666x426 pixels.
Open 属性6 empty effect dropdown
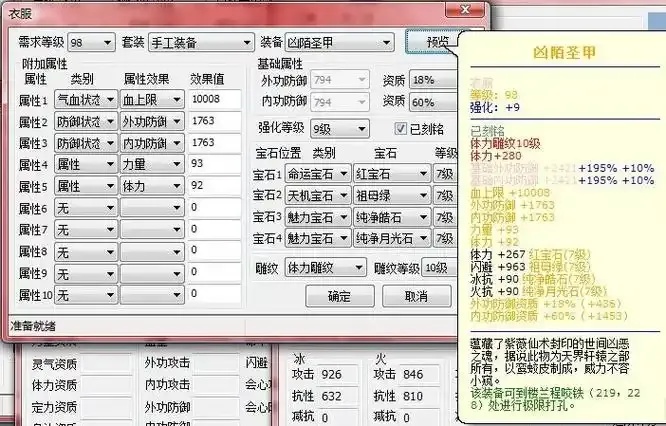point(152,208)
